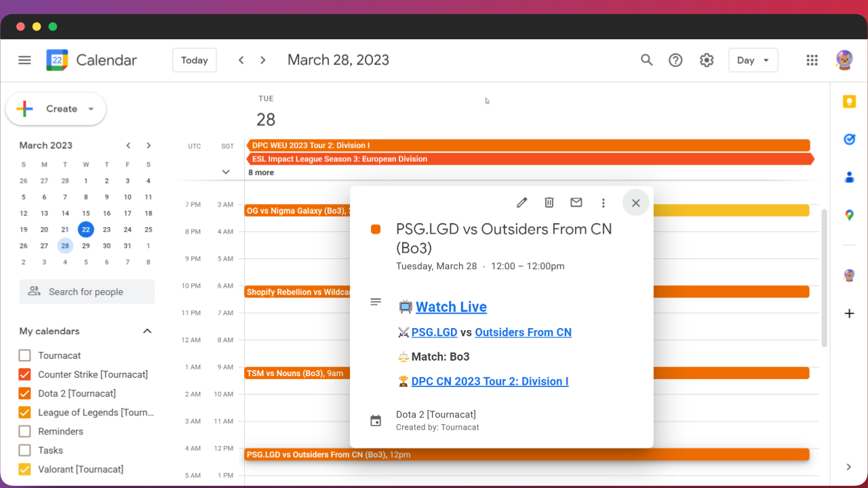Hide side panel chevron at bottom right
The image size is (868, 488).
coord(849,466)
